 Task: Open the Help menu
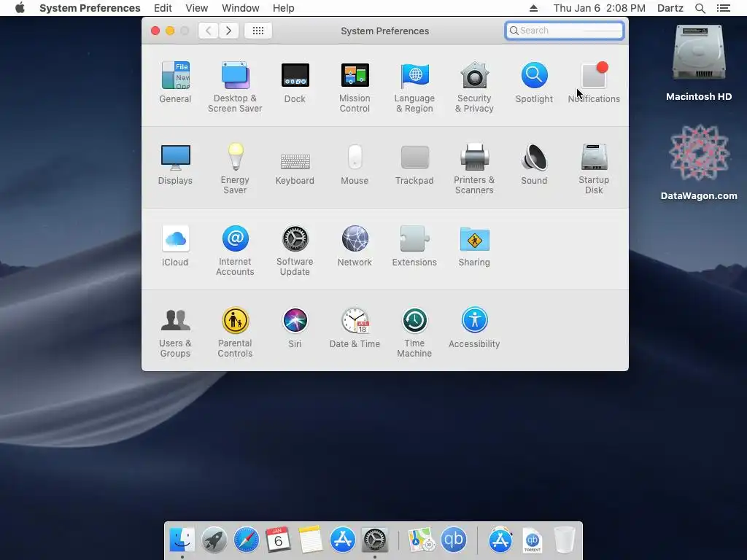point(284,8)
